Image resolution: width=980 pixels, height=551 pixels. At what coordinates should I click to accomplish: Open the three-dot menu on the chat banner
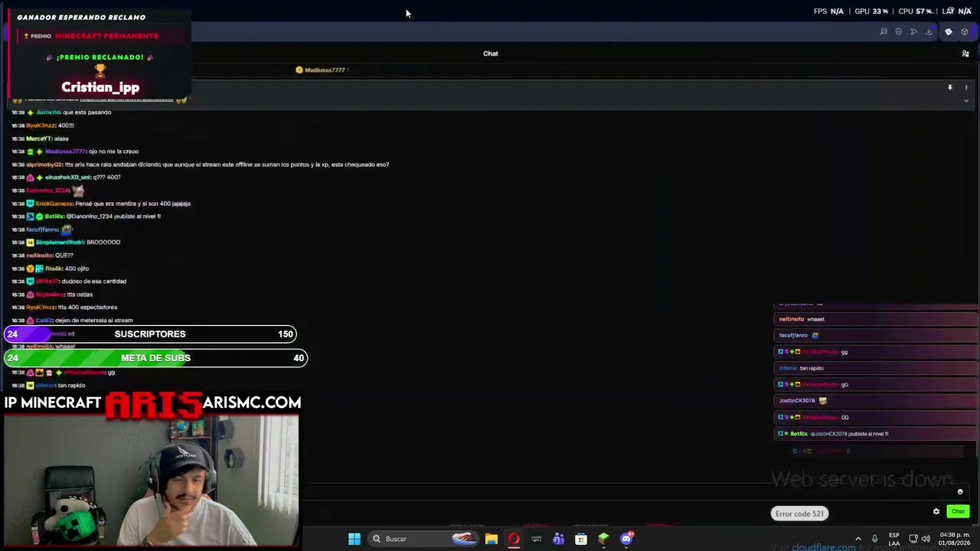966,88
